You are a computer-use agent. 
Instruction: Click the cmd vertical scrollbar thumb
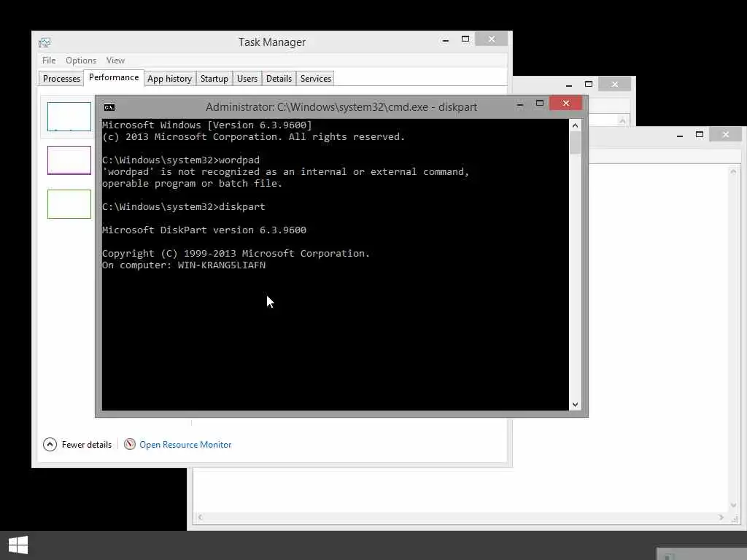[575, 142]
